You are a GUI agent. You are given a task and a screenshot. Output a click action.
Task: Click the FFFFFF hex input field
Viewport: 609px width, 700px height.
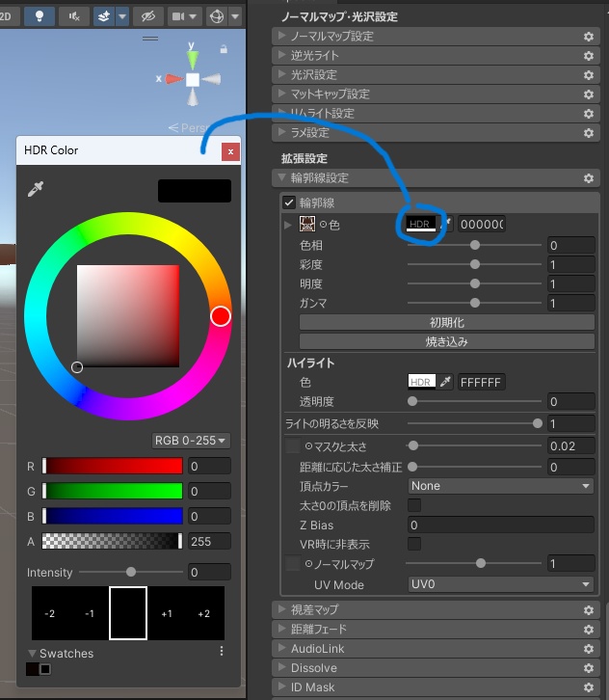pos(482,382)
